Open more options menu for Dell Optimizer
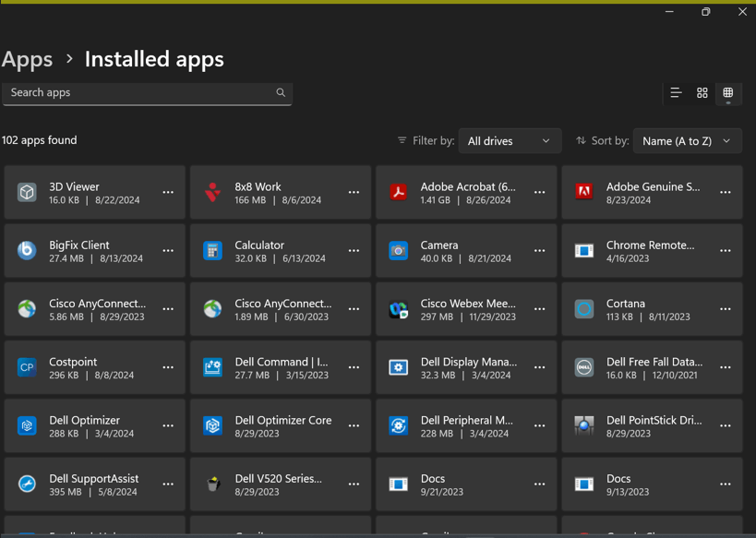The image size is (756, 538). tap(168, 425)
